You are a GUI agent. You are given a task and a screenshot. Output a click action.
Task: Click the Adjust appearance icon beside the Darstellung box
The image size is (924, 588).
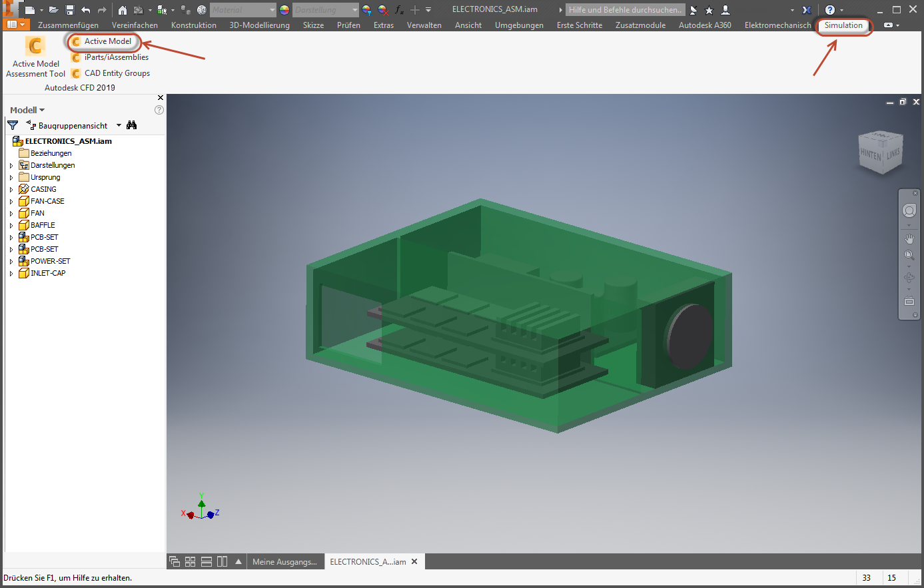coord(367,10)
